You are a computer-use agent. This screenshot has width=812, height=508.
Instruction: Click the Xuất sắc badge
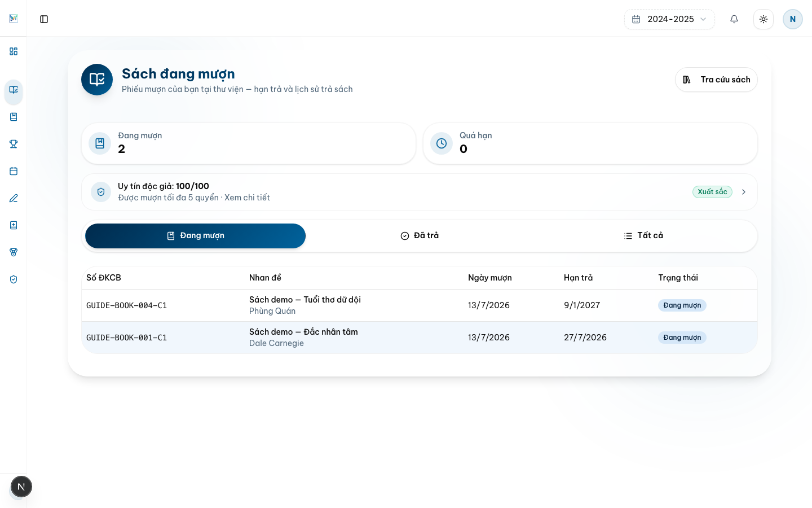(x=712, y=192)
